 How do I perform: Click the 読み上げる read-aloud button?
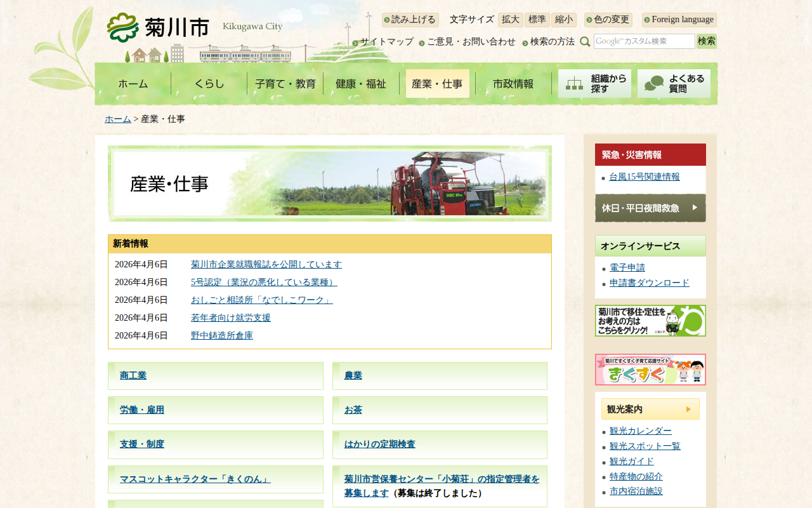pyautogui.click(x=410, y=20)
